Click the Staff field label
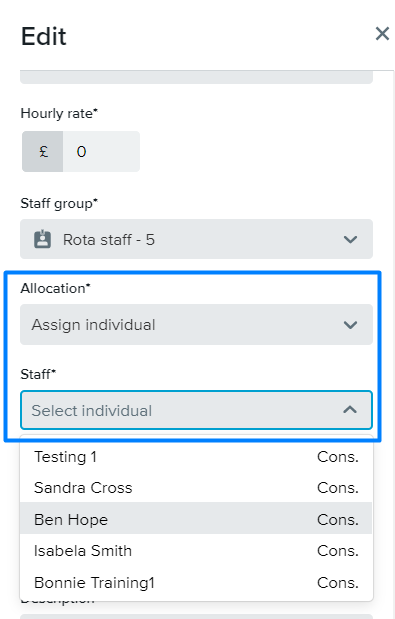This screenshot has height=619, width=395. (x=38, y=374)
